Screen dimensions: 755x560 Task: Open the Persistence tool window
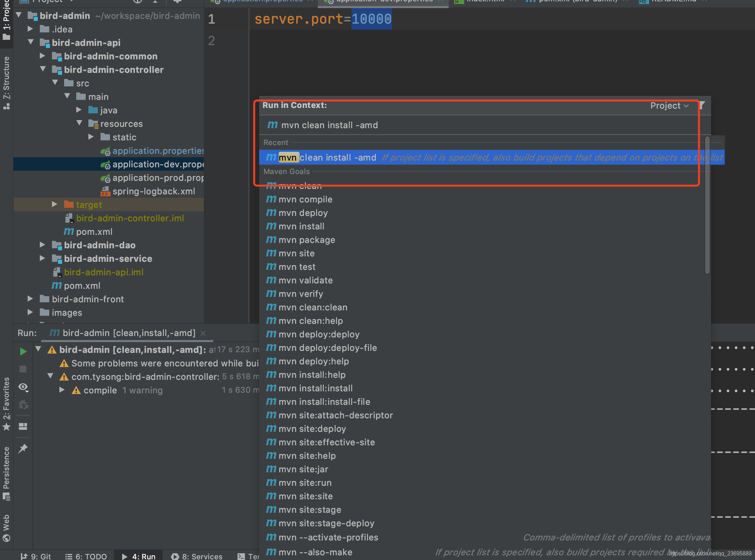pyautogui.click(x=6, y=474)
